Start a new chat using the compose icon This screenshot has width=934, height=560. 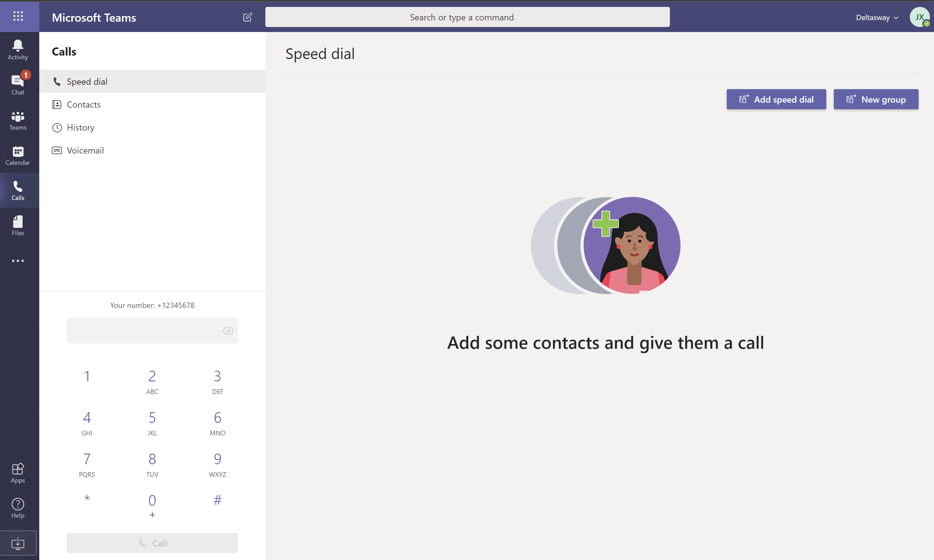tap(248, 17)
